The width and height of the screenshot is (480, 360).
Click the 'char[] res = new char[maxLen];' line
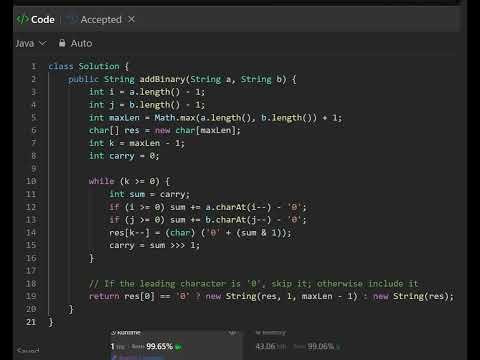click(165, 130)
